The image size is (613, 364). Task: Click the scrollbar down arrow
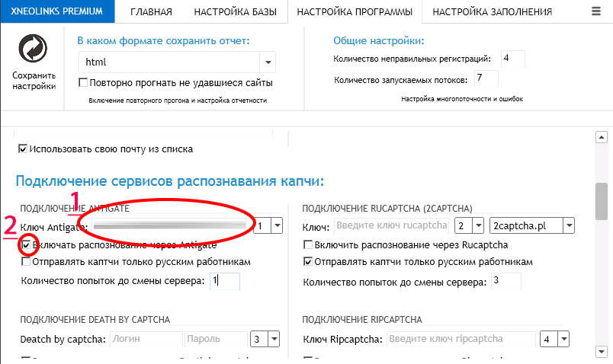601,352
